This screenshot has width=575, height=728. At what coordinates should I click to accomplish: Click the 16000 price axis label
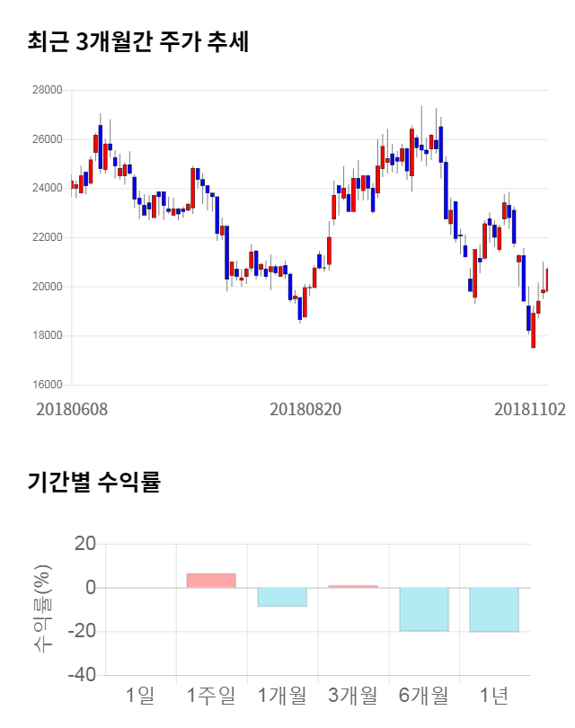pyautogui.click(x=47, y=385)
